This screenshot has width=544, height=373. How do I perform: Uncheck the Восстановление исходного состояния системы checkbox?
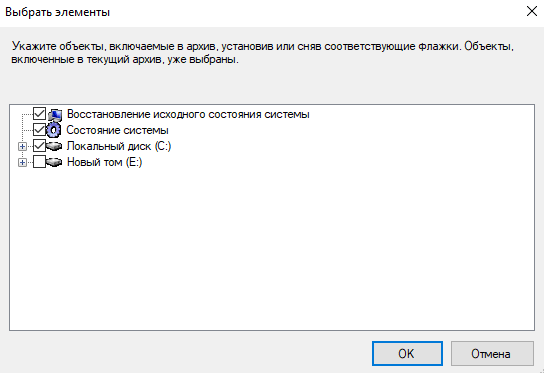point(39,113)
